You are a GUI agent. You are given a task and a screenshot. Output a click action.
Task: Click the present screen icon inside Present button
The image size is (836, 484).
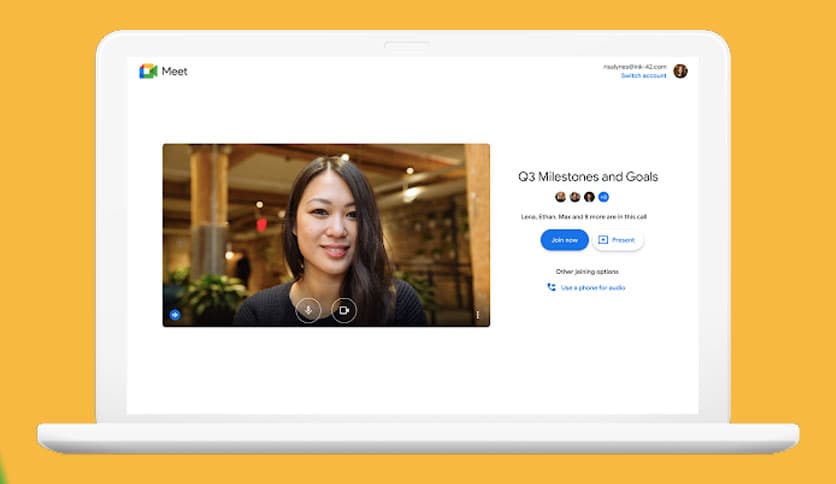pyautogui.click(x=603, y=240)
